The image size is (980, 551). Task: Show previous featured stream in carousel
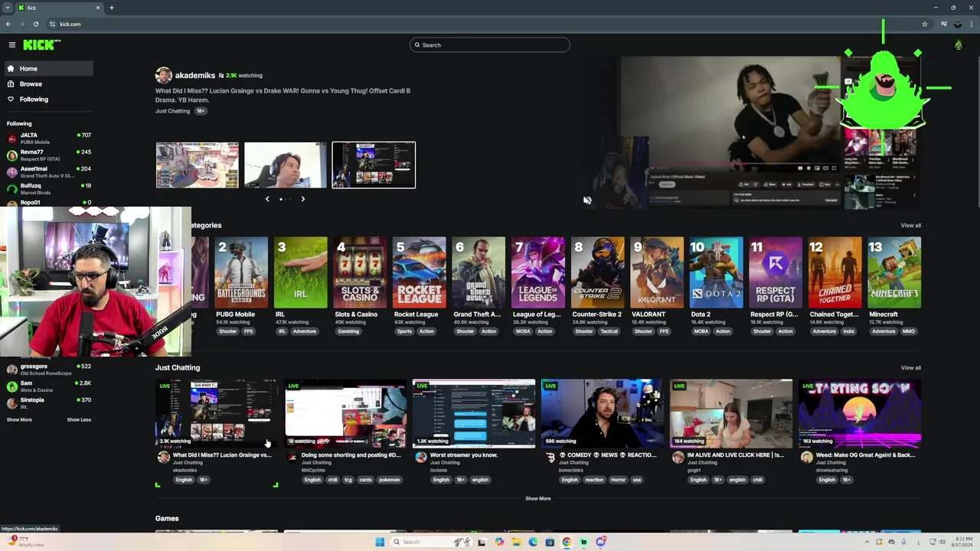[267, 199]
